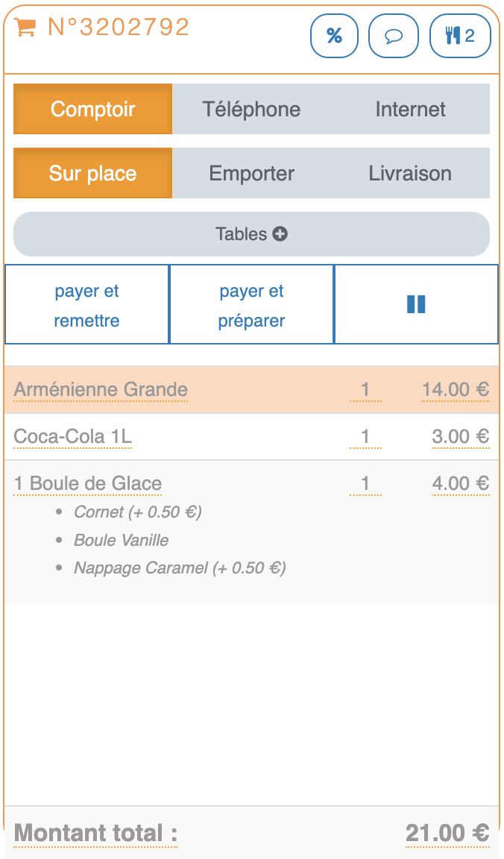Edit the Coca-Cola 1L quantity
Viewport: 504px width, 859px height.
pos(365,436)
